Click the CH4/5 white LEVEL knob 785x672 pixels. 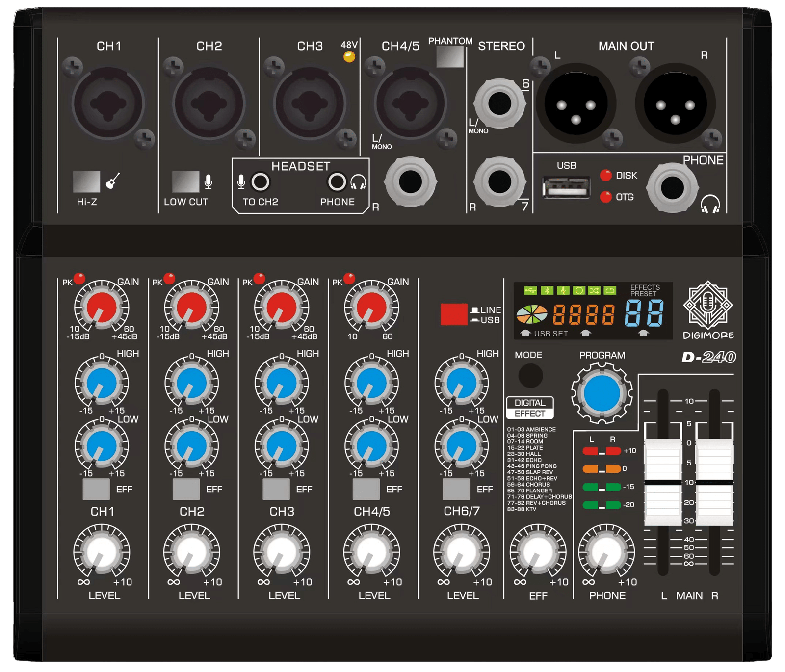[371, 552]
